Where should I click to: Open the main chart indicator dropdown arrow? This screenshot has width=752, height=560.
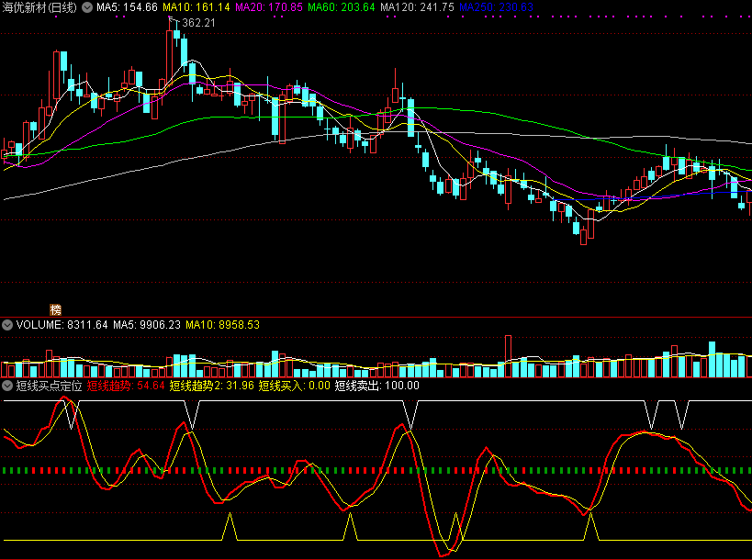tap(87, 7)
